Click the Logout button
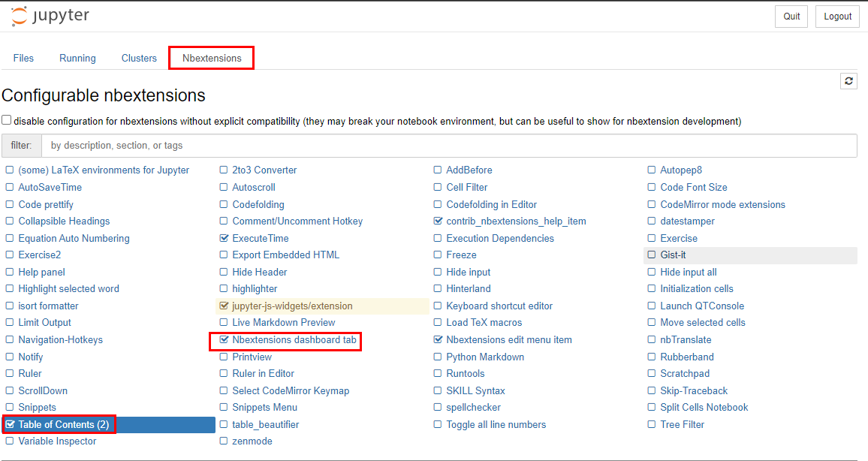The height and width of the screenshot is (461, 868). 837,17
